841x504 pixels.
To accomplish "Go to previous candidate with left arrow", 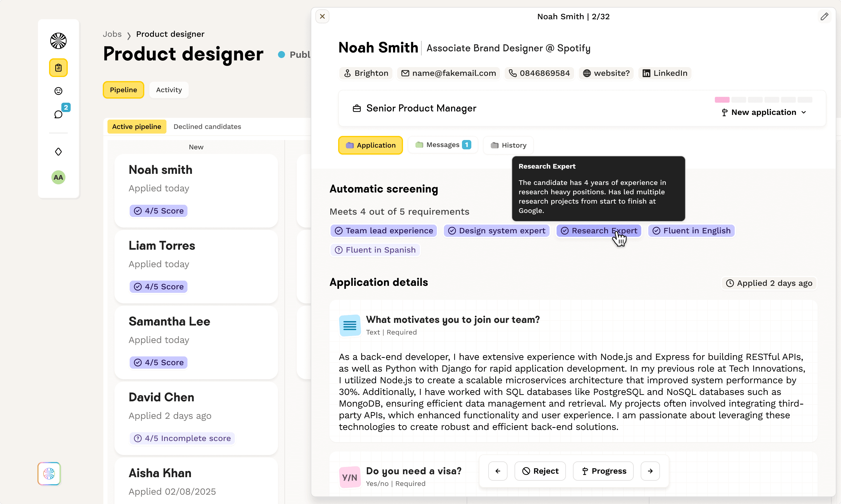I will (498, 471).
